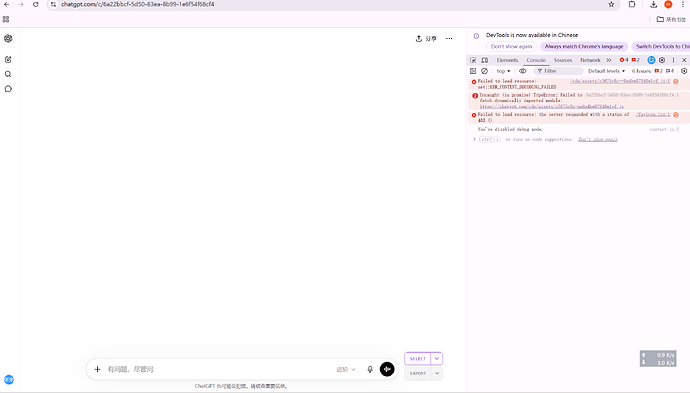Click the orange Chrome profile avatar
This screenshot has width=690, height=393.
[668, 4]
